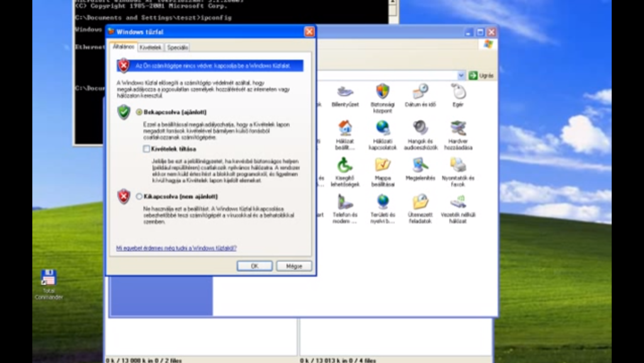Open Biztonsági központ shield icon

tap(382, 92)
